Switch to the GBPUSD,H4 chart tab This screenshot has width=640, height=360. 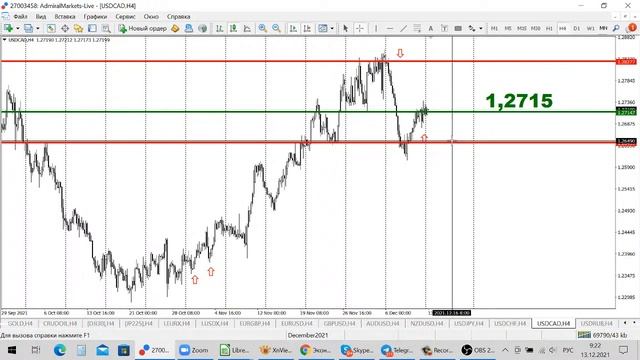tap(339, 323)
